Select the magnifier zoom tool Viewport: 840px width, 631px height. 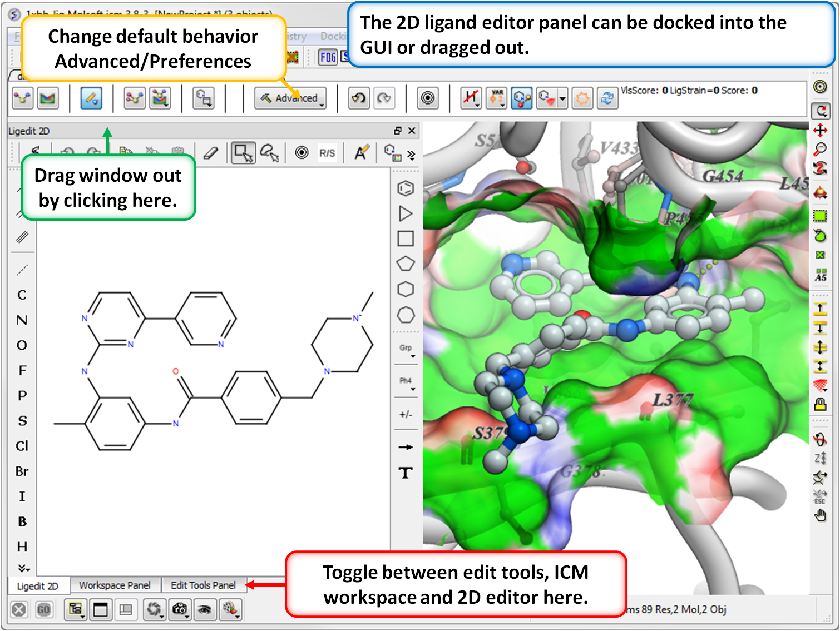click(x=820, y=149)
